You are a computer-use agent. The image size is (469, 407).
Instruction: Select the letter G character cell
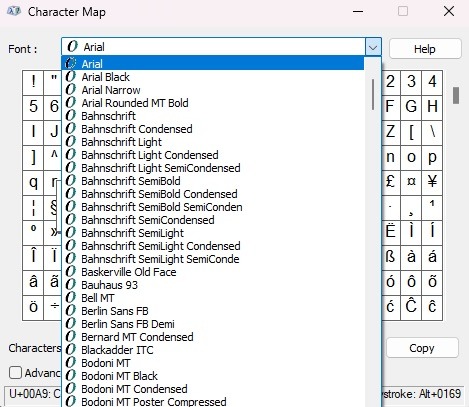[411, 107]
